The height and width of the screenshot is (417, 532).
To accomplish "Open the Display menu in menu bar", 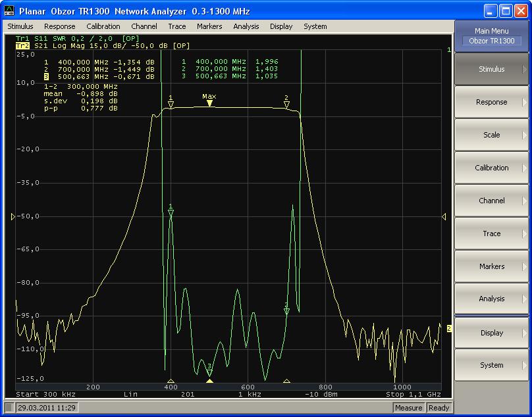I will pos(281,26).
